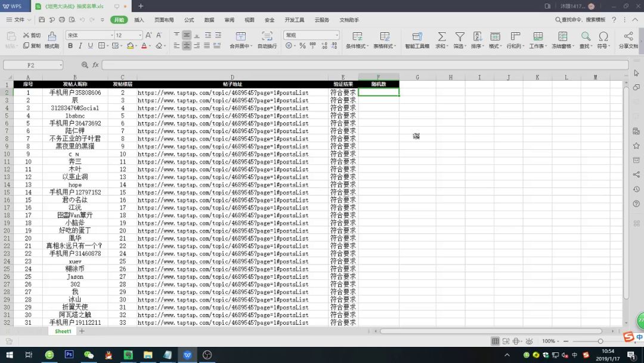
Task: Click the fx insert function icon
Action: point(95,65)
